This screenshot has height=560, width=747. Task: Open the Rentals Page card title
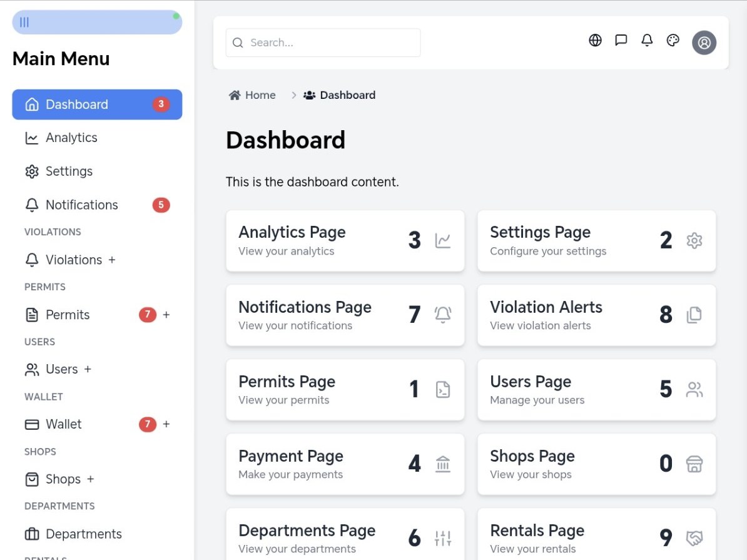537,531
